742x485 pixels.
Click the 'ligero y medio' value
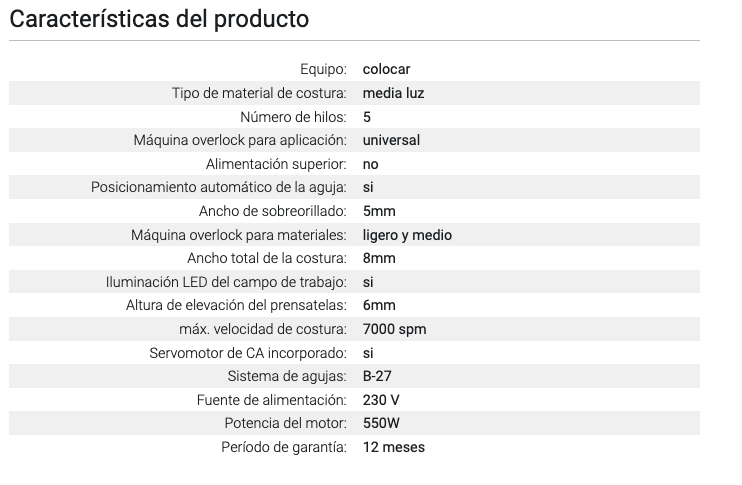407,235
